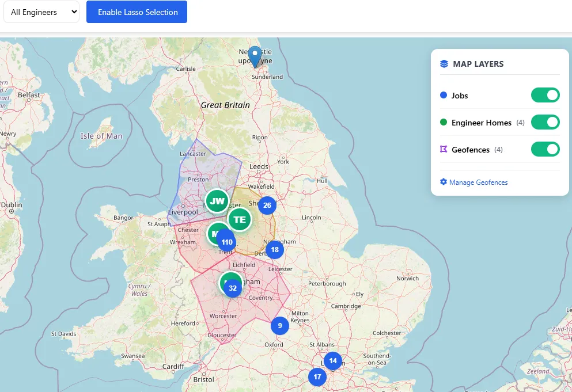Select the JW engineer home marker

[217, 201]
